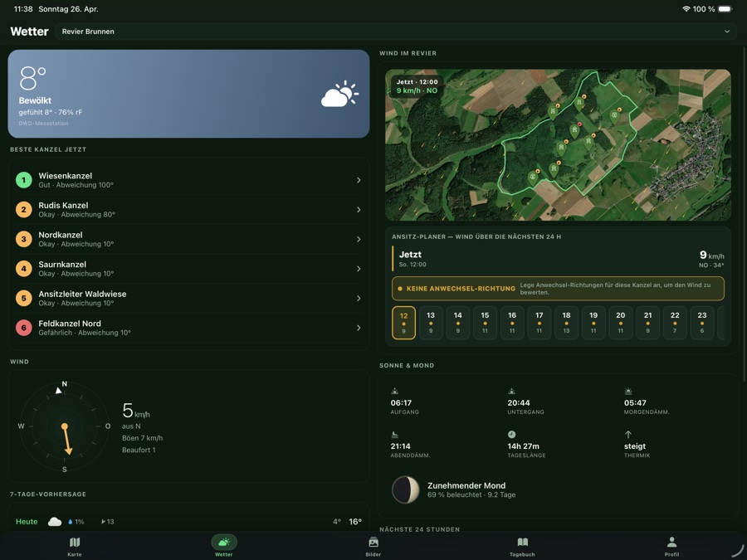Screen dimensions: 747x560
Task: Tap the waxing moon phase icon
Action: pos(405,489)
